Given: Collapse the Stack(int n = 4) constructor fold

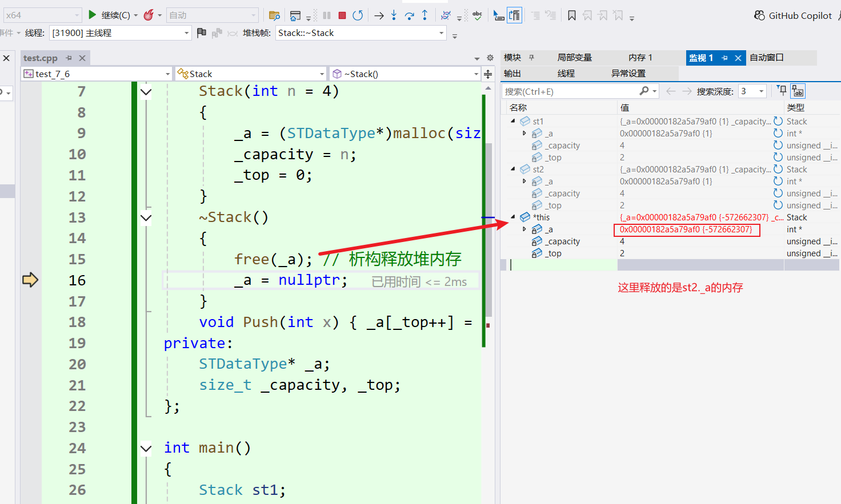Looking at the screenshot, I should [146, 91].
